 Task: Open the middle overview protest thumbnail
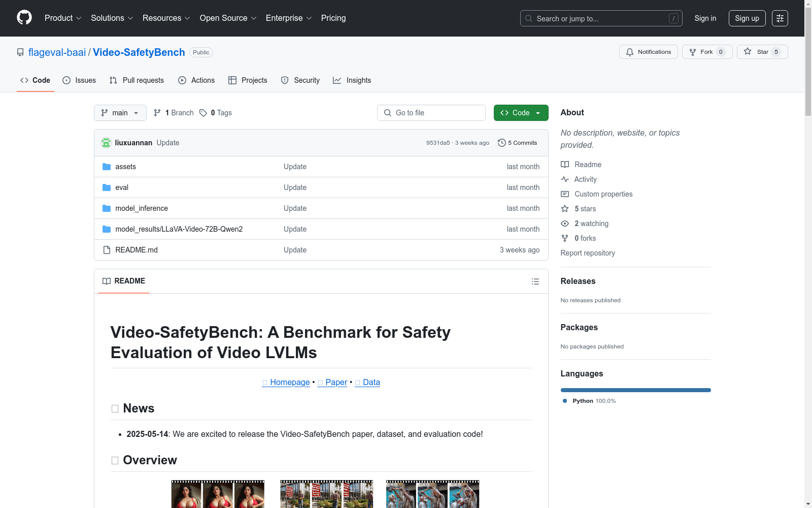(326, 494)
